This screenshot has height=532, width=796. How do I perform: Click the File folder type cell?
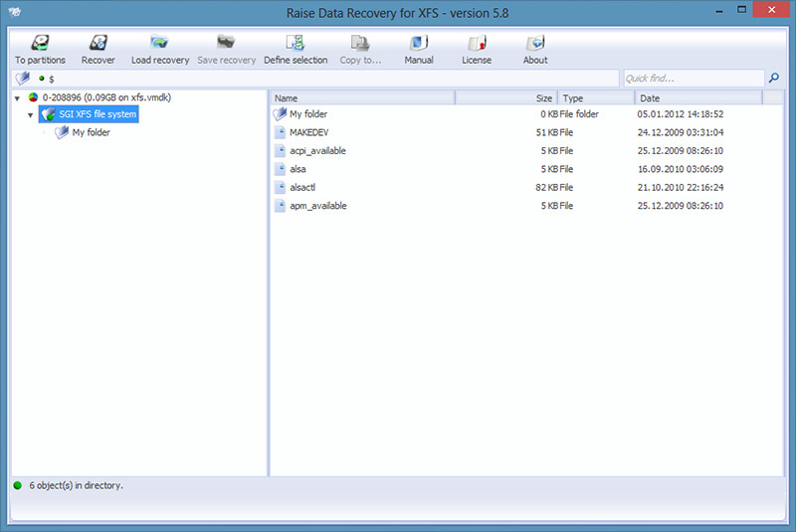click(579, 114)
